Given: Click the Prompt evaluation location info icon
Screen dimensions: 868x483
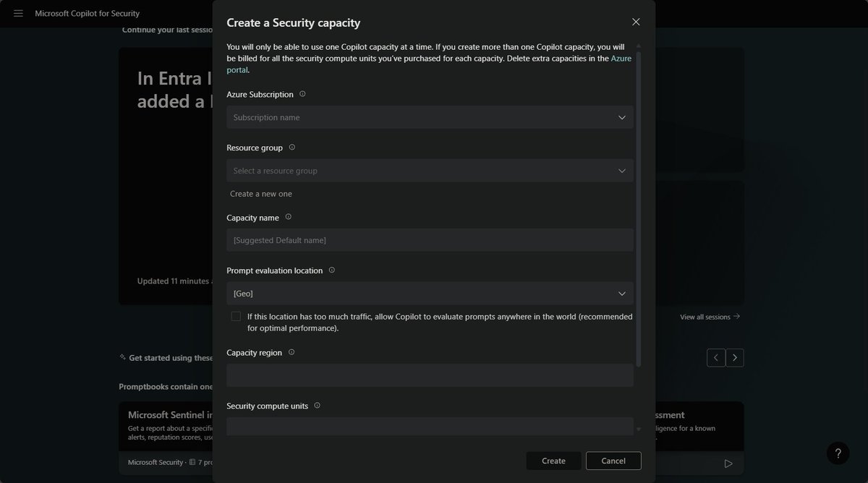Looking at the screenshot, I should click(x=331, y=270).
